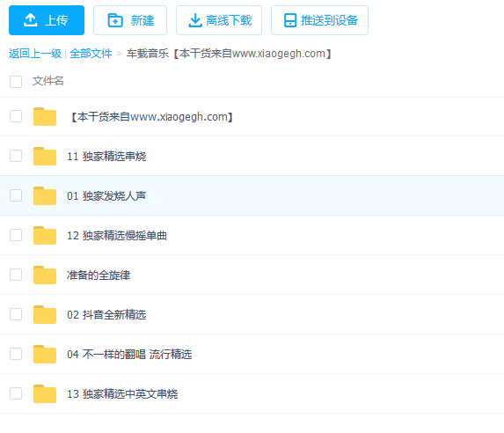Click 推送到设备 push to device
The image size is (504, 433).
pyautogui.click(x=319, y=20)
